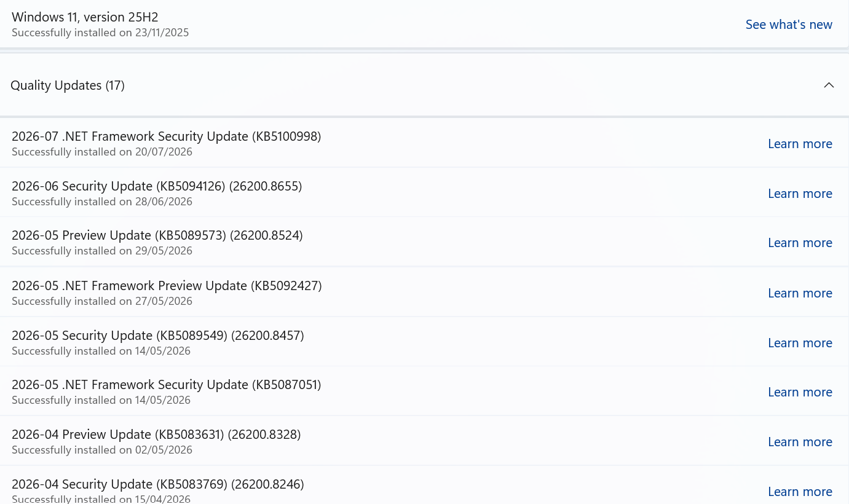Click 'Successfully installed on 28/06/2026' text

[102, 202]
